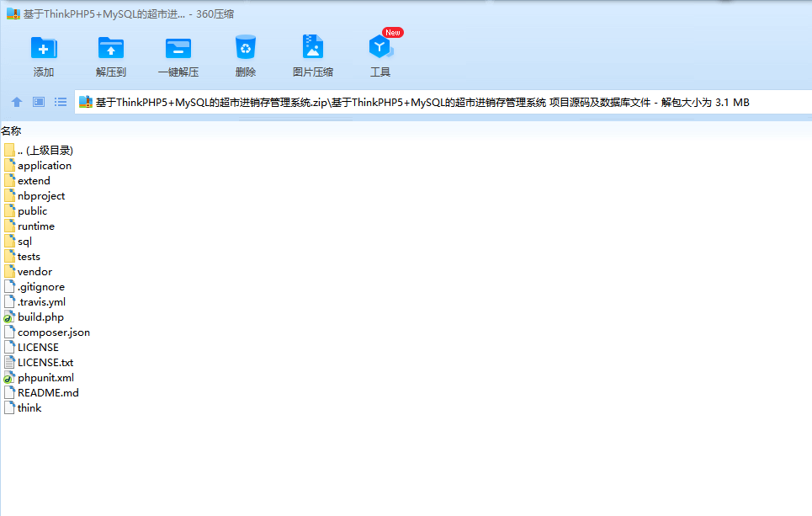Select the nbproject folder
The image size is (812, 516).
coord(34,196)
